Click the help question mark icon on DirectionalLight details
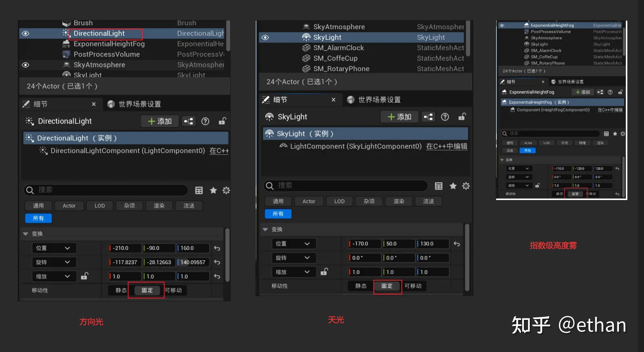 tap(206, 121)
